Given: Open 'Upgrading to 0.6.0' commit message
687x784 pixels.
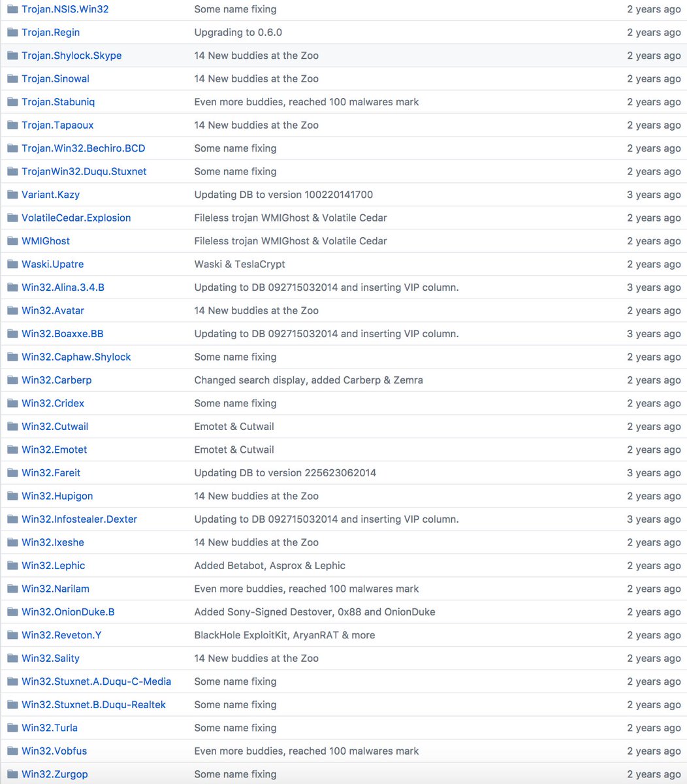Looking at the screenshot, I should pos(238,32).
